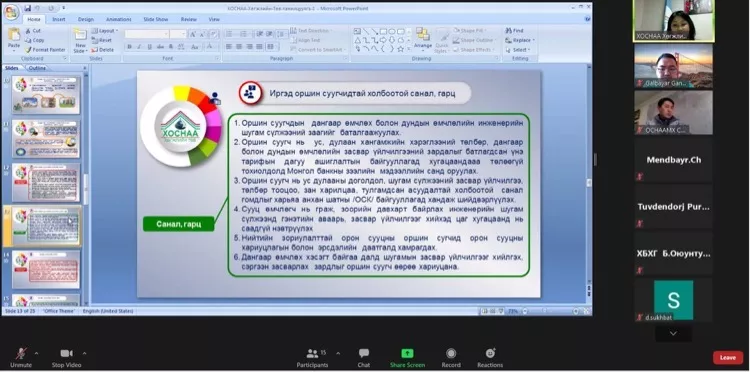Select slide 14 thumbnail with red box
Viewport: 750px width, 372px height.
tap(46, 270)
